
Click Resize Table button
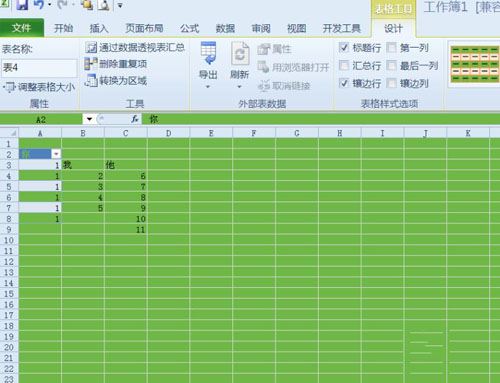(x=39, y=87)
